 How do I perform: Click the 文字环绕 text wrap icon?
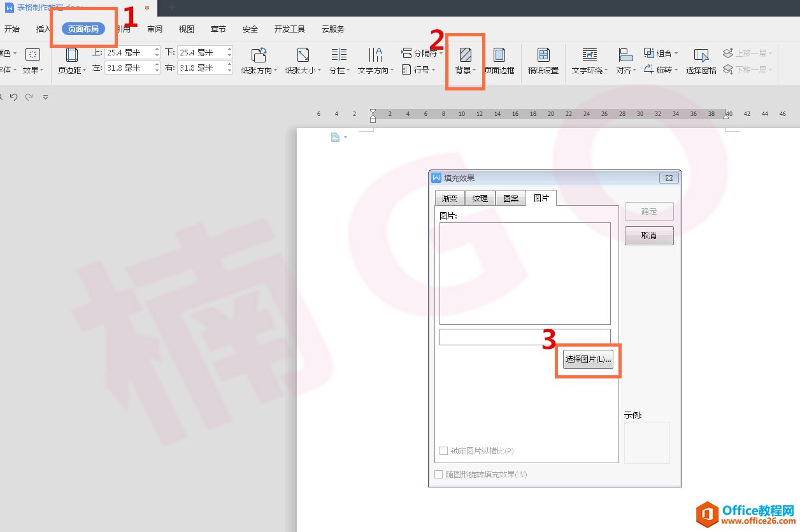pos(590,55)
